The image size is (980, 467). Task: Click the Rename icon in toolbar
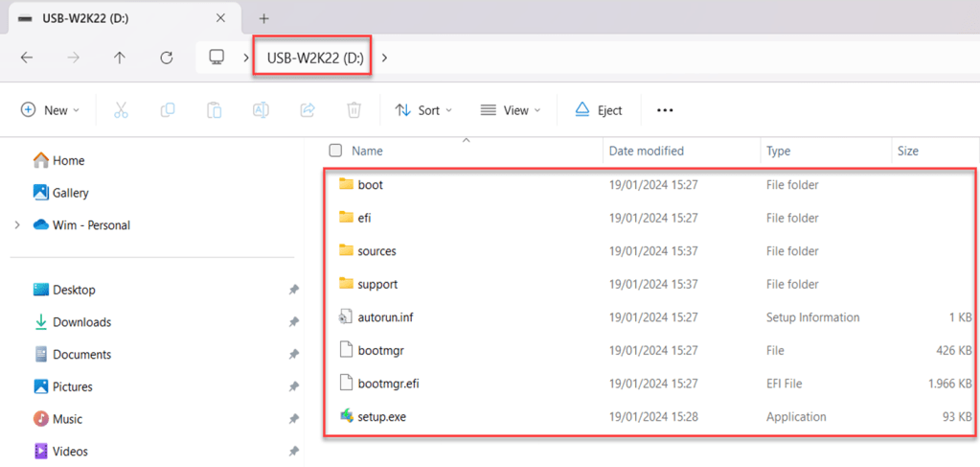click(x=261, y=110)
